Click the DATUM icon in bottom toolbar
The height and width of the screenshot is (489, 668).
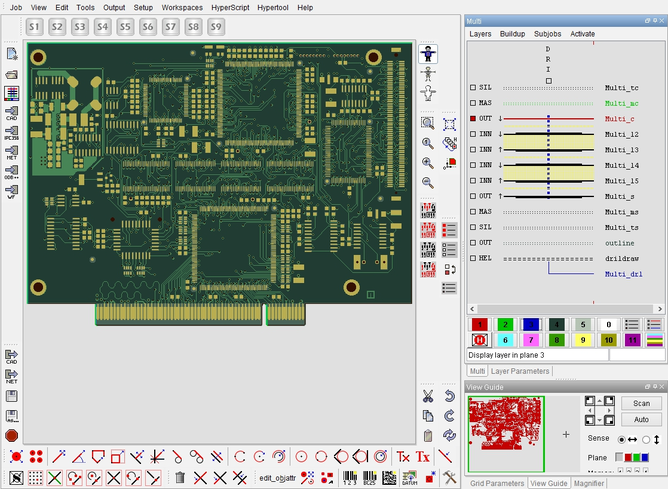[409, 477]
